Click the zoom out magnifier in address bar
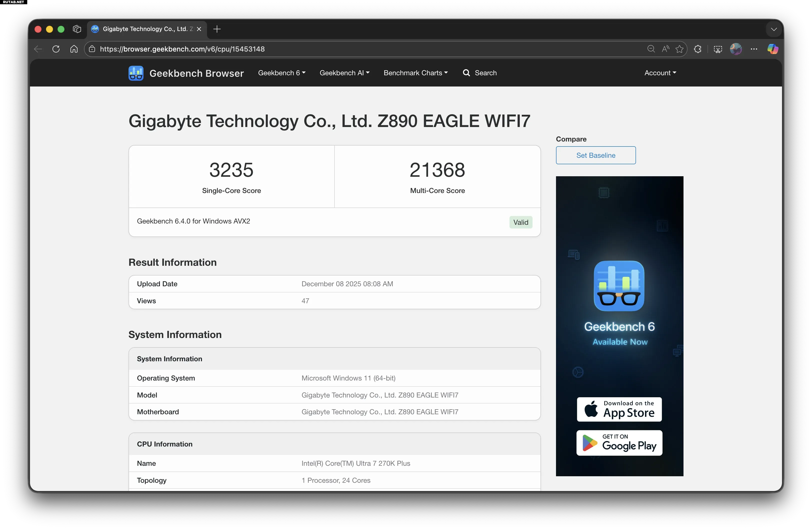812x530 pixels. click(x=650, y=49)
